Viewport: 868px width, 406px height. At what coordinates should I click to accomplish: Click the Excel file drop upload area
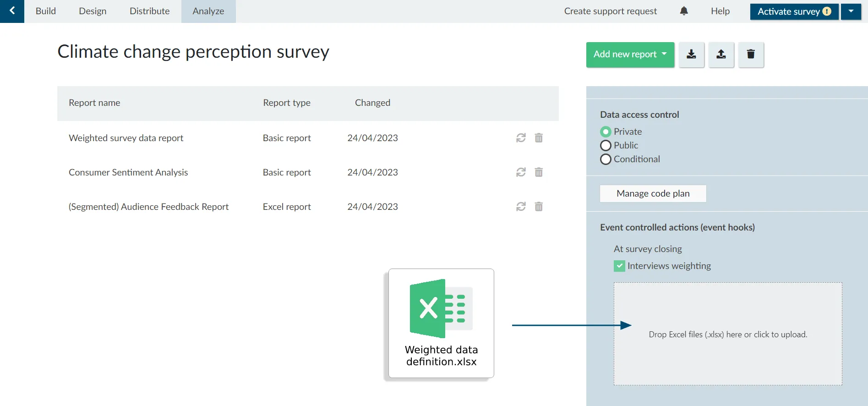coord(728,334)
